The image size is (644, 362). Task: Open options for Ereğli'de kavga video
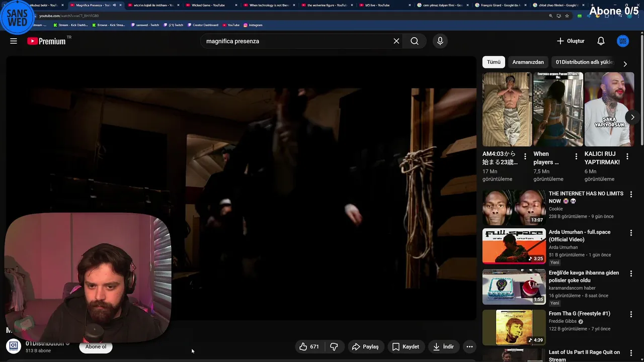(631, 274)
